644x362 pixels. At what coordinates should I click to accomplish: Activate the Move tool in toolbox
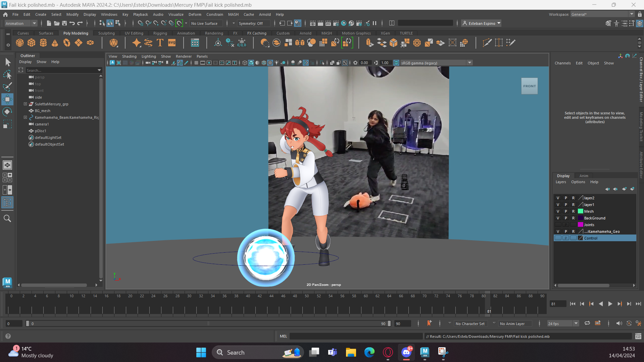(x=7, y=99)
